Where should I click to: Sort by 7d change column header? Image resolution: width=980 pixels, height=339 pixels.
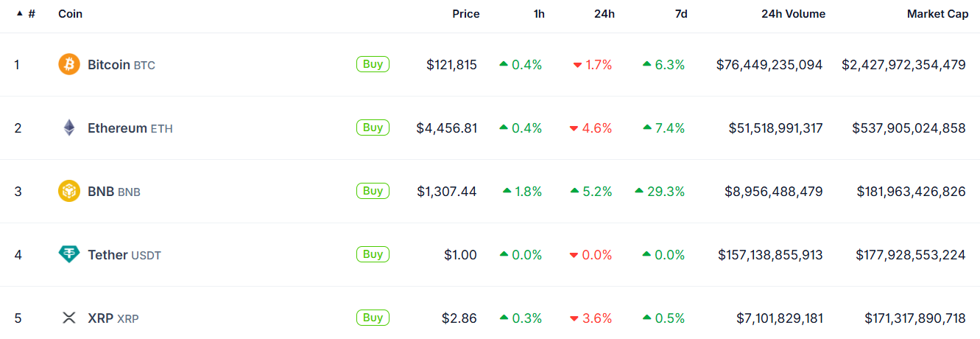click(x=681, y=14)
